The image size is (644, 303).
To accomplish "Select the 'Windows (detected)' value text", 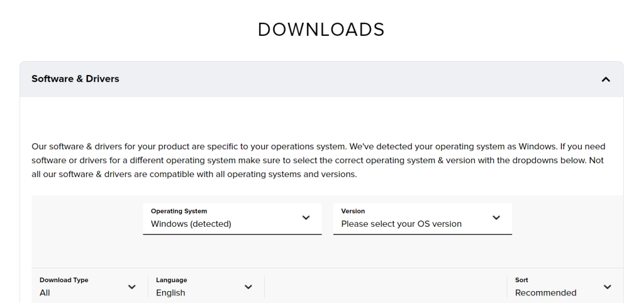I will (x=191, y=224).
